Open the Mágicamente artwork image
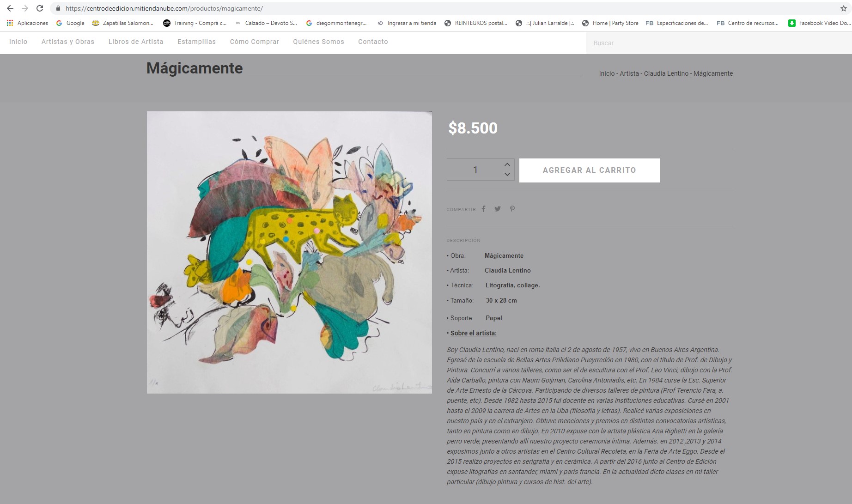852x504 pixels. click(x=289, y=252)
